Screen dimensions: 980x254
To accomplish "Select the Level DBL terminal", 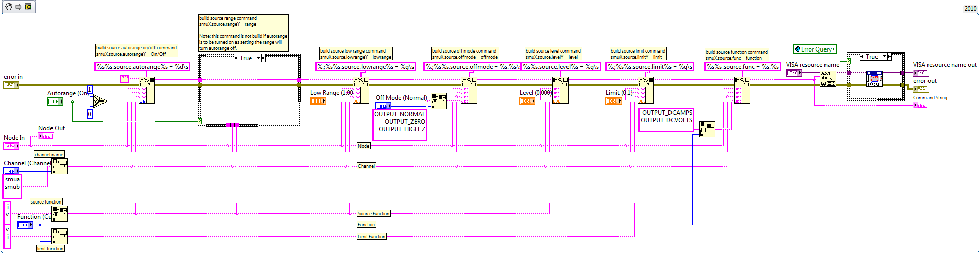I will 527,101.
